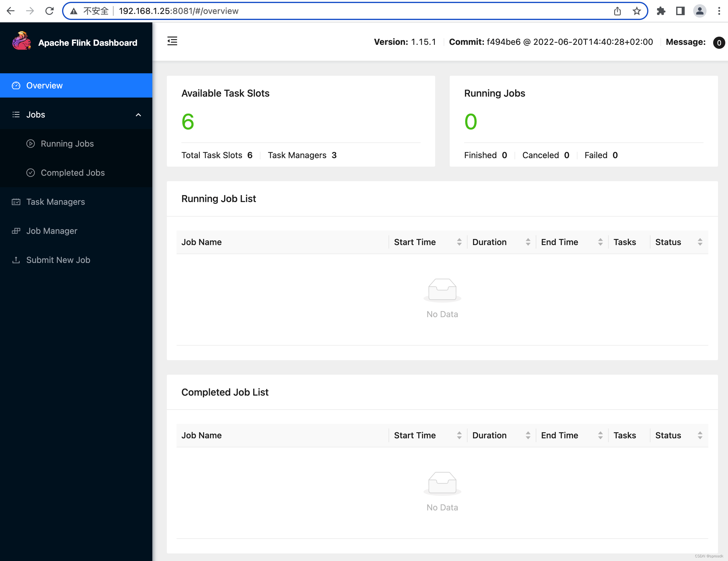Go to Submit New Job
This screenshot has width=728, height=561.
pyautogui.click(x=58, y=260)
